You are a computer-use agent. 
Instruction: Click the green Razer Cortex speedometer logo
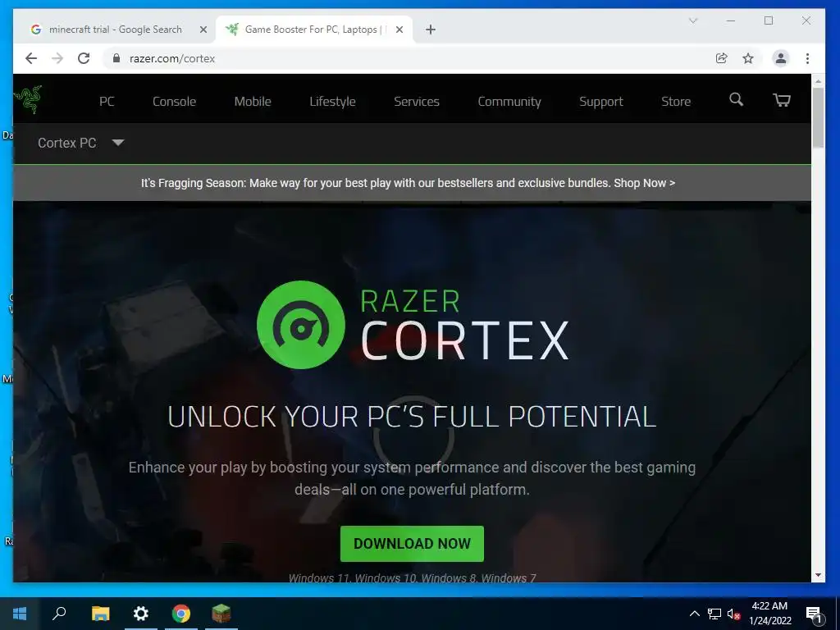(301, 325)
